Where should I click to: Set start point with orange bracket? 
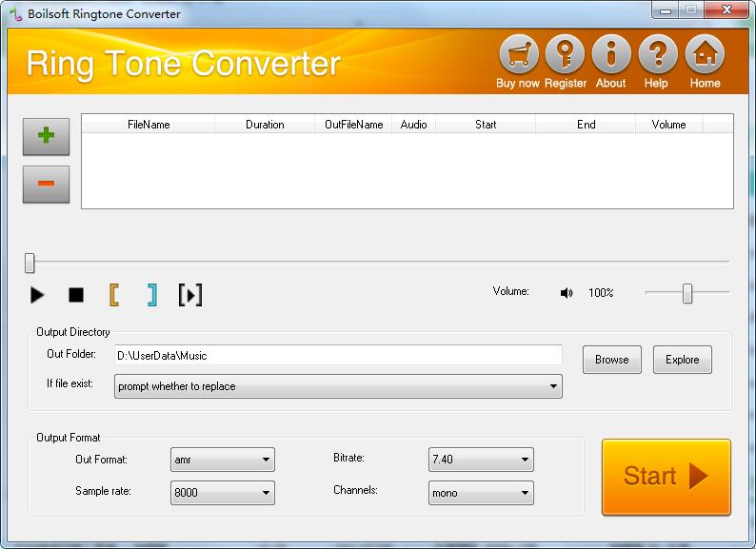(114, 295)
